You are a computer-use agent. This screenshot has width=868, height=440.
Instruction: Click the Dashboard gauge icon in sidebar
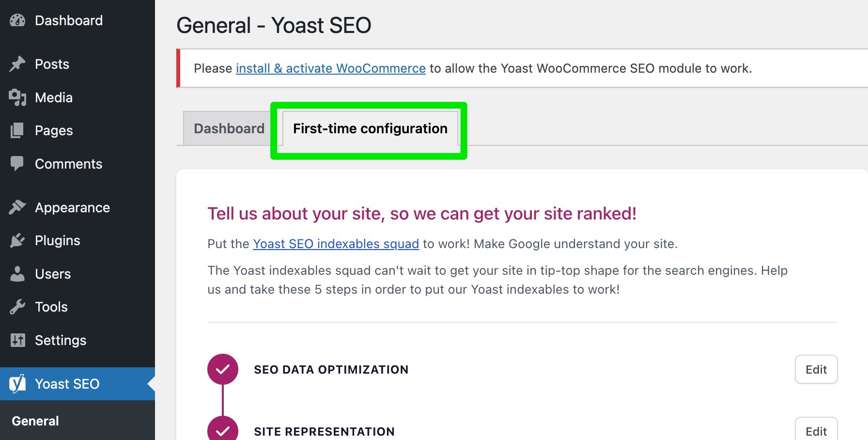[17, 20]
